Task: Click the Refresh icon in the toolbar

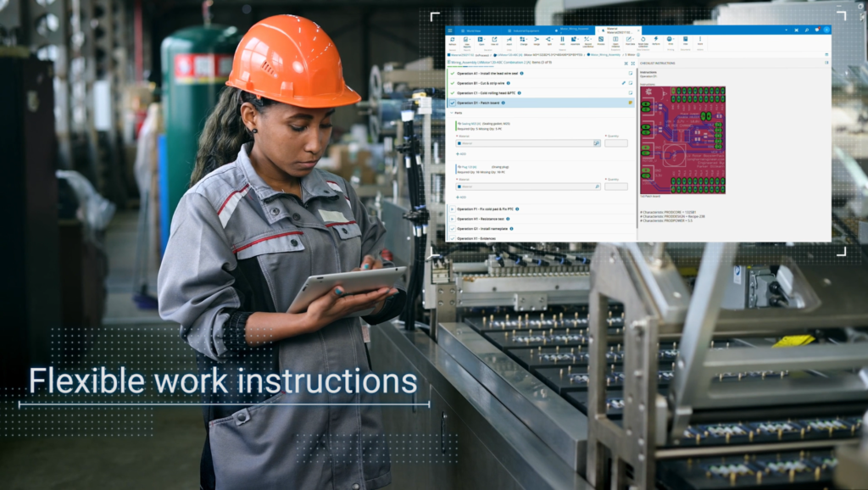Action: click(453, 39)
